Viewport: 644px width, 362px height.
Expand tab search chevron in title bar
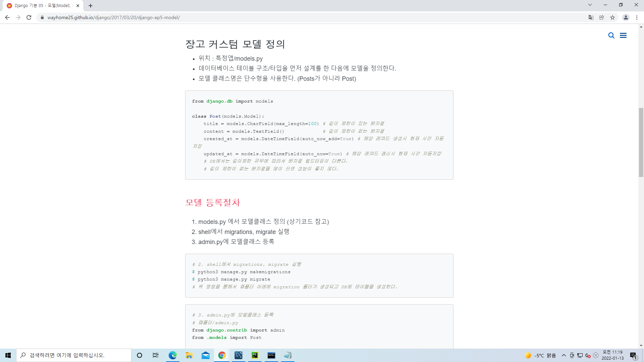pyautogui.click(x=590, y=5)
